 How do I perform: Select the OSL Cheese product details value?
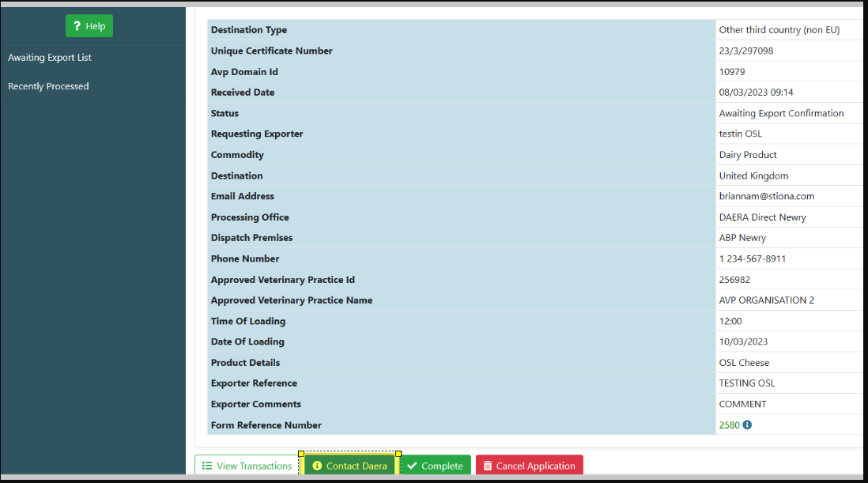click(744, 363)
